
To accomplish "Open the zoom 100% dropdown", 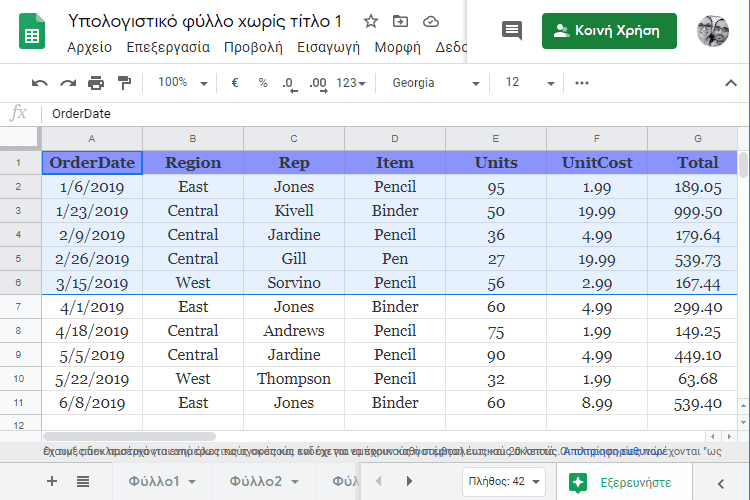I will click(183, 83).
